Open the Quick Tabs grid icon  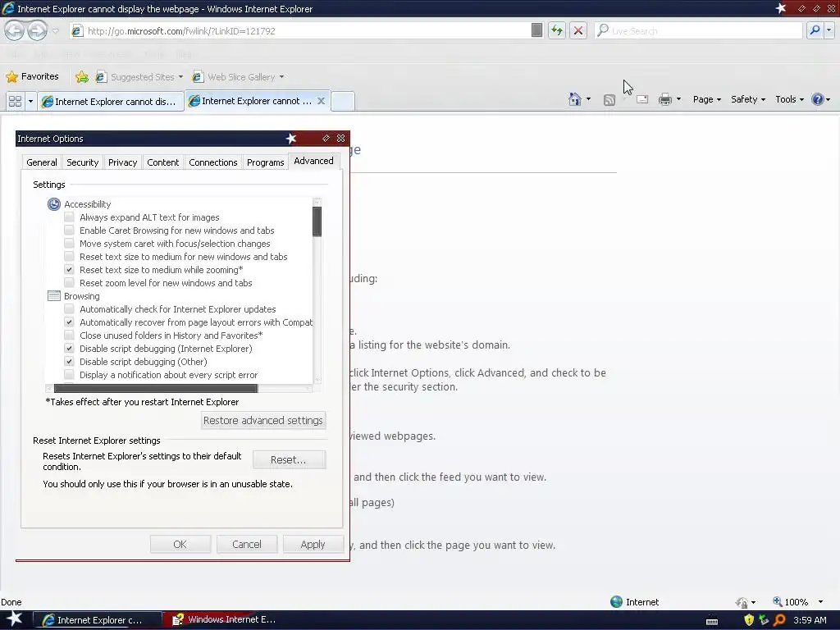point(15,101)
